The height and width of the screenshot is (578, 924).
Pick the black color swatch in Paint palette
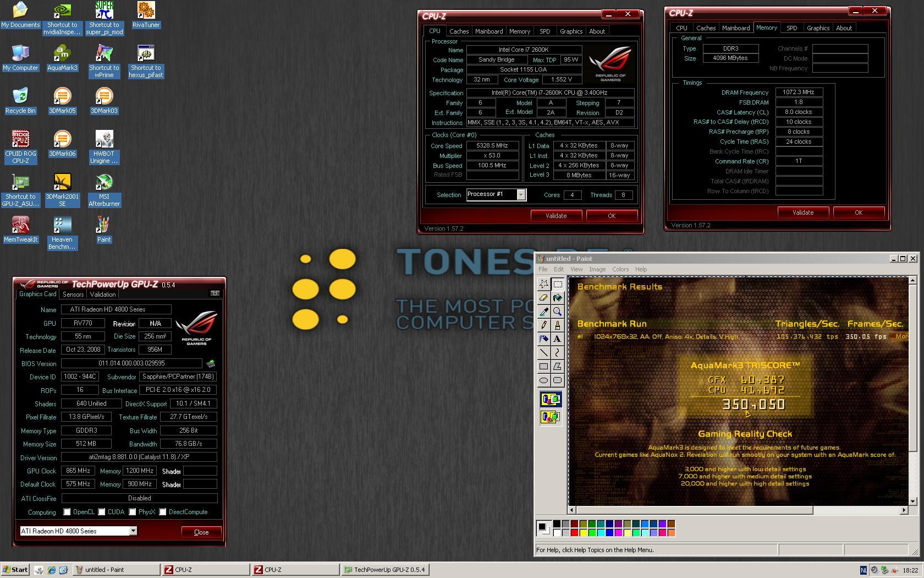click(557, 524)
